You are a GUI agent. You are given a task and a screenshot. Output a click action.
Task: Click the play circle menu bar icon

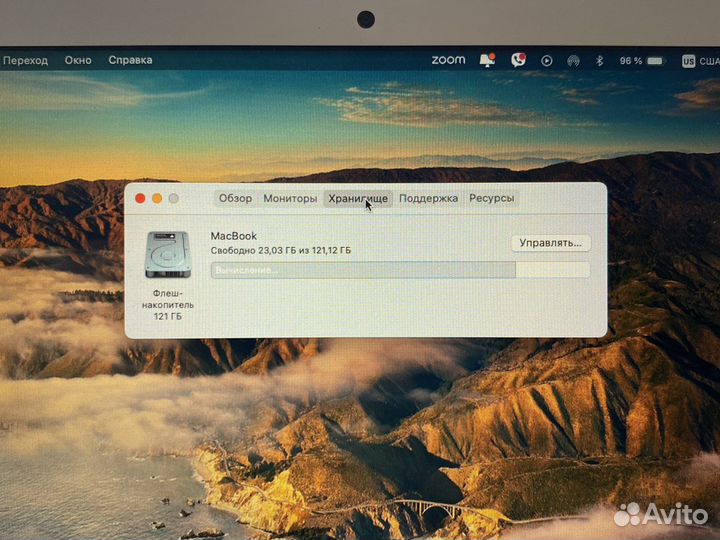point(546,61)
